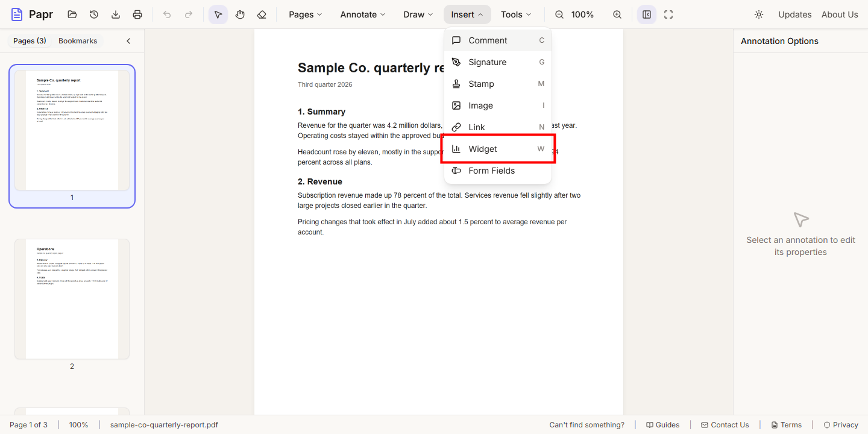Switch to the Pages (3) tab
This screenshot has width=868, height=434.
[x=30, y=41]
